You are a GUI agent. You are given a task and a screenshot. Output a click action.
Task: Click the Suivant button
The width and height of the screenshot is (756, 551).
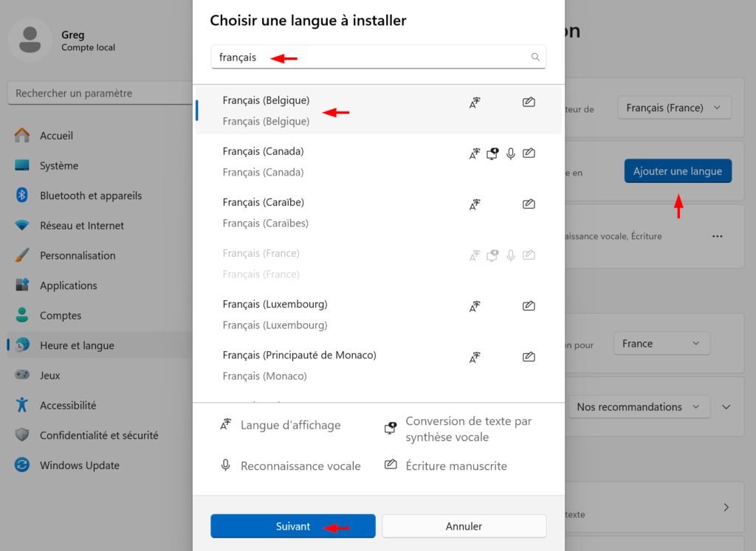click(292, 526)
